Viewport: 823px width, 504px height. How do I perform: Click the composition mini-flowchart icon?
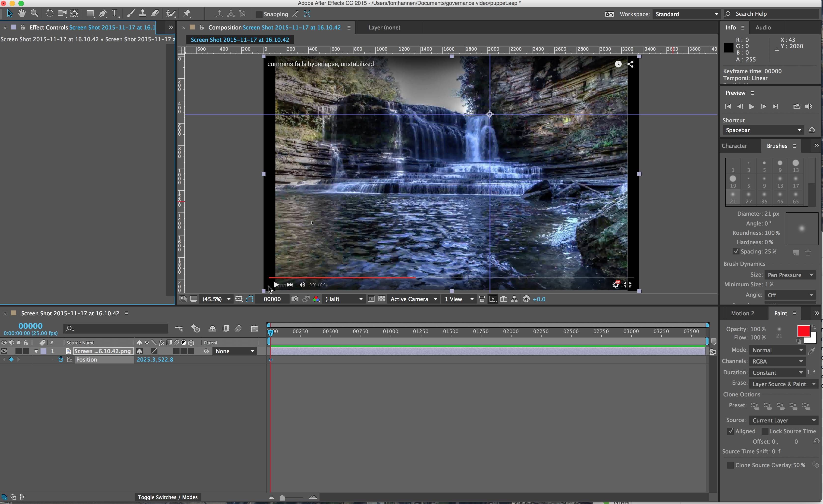point(179,329)
